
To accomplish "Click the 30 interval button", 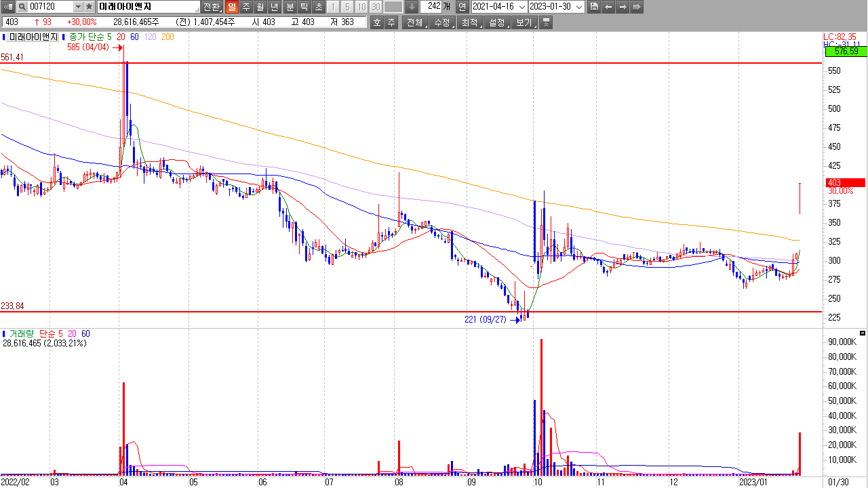I will [376, 7].
